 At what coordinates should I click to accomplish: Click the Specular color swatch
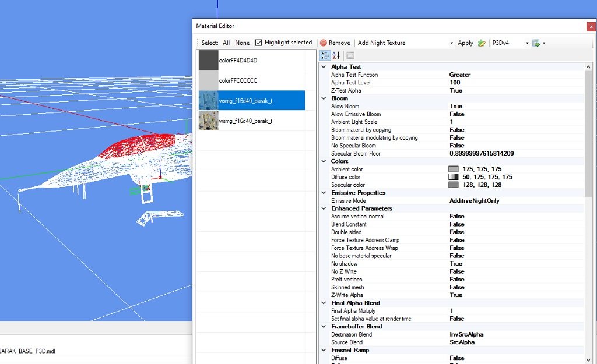tap(453, 185)
